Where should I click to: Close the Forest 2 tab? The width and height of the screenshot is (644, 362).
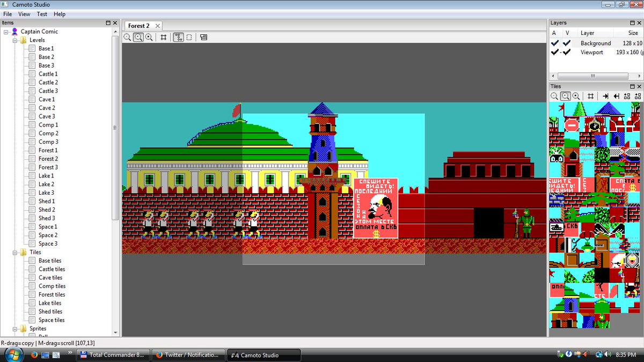click(157, 26)
